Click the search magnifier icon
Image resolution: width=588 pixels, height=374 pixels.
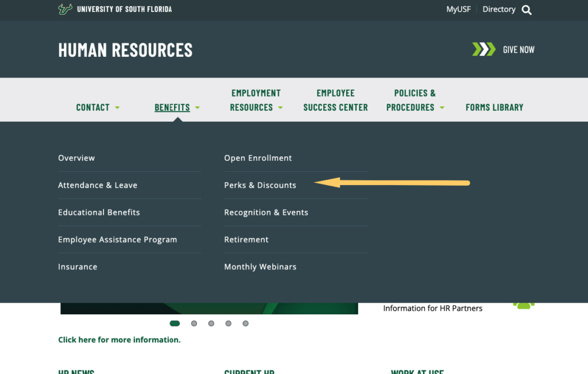coord(527,10)
